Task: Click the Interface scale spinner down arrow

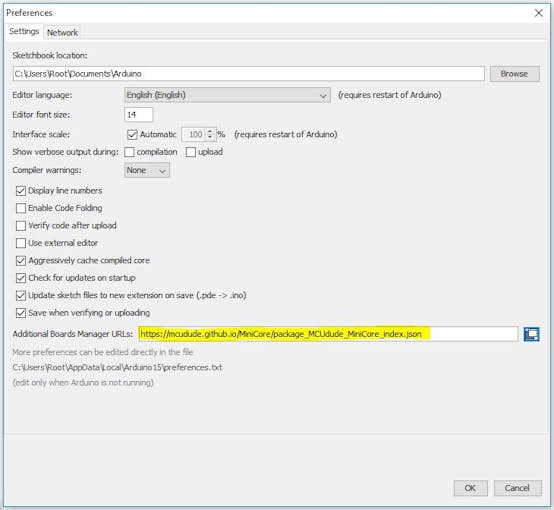Action: coord(210,137)
